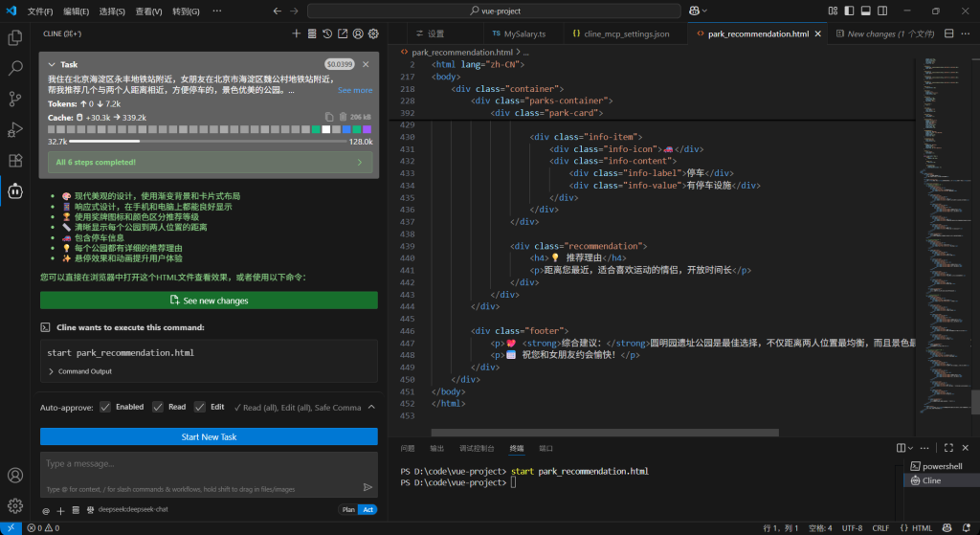
Task: Open the 查看(V) menu
Action: point(148,11)
